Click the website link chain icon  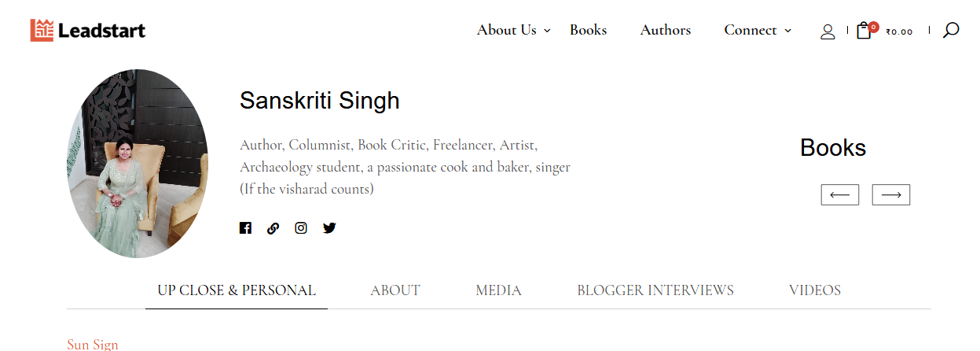273,228
